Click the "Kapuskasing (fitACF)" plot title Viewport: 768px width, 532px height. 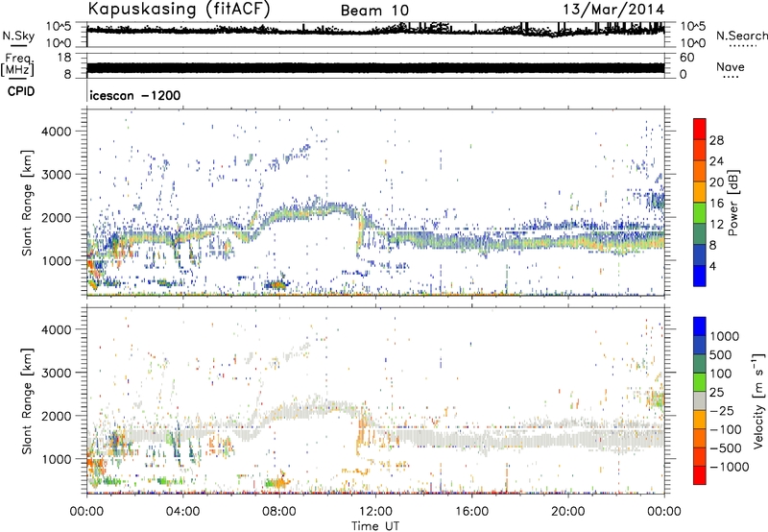[x=179, y=10]
